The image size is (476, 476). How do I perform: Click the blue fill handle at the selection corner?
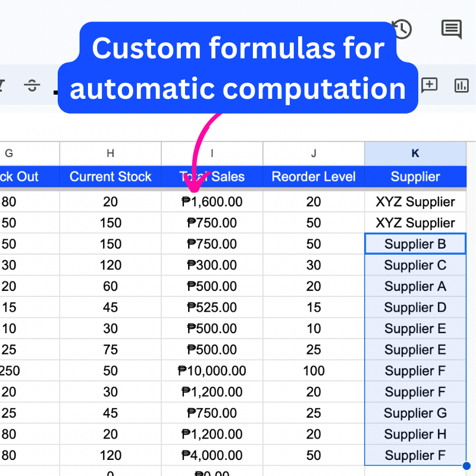[x=466, y=466]
